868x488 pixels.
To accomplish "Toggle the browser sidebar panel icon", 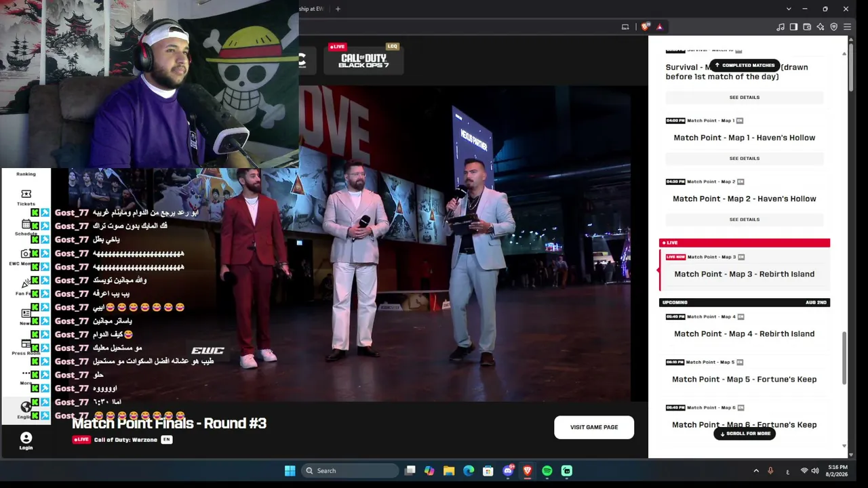I will pyautogui.click(x=793, y=27).
